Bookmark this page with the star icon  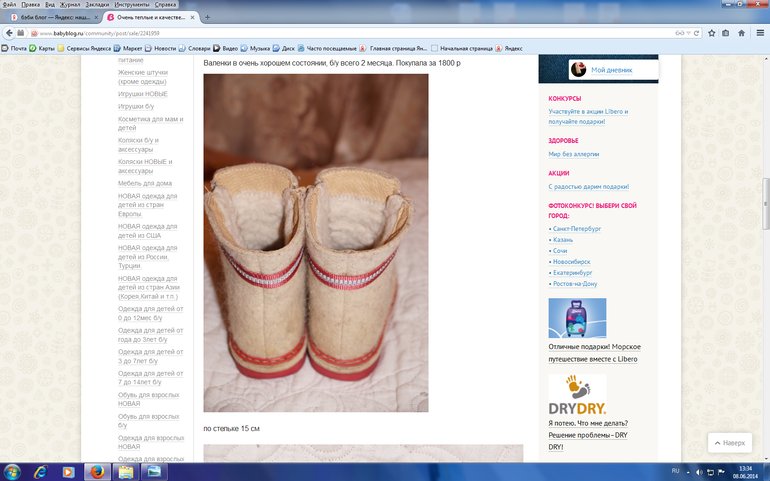pyautogui.click(x=712, y=33)
